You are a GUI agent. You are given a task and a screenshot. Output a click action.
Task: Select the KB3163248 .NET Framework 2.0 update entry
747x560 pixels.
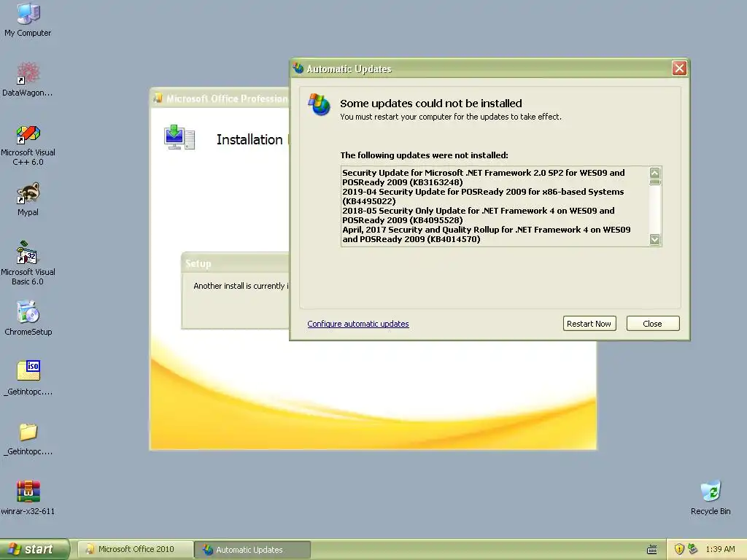[483, 177]
